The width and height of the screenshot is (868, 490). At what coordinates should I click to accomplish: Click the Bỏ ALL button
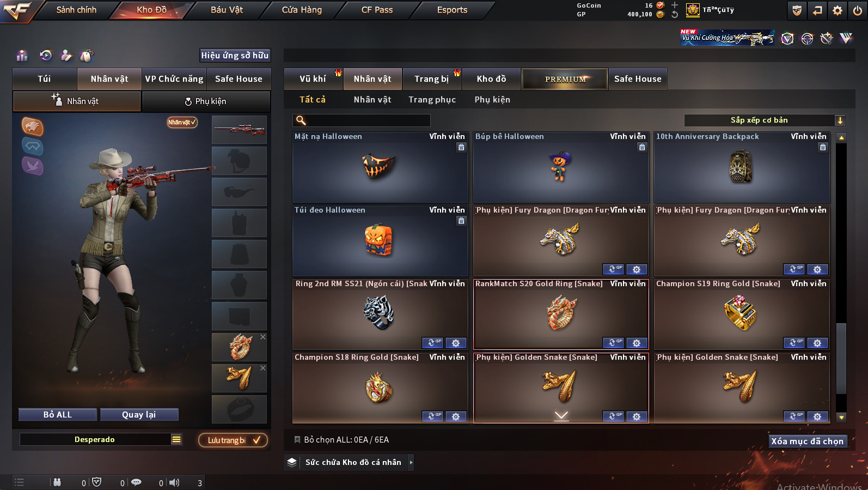58,415
